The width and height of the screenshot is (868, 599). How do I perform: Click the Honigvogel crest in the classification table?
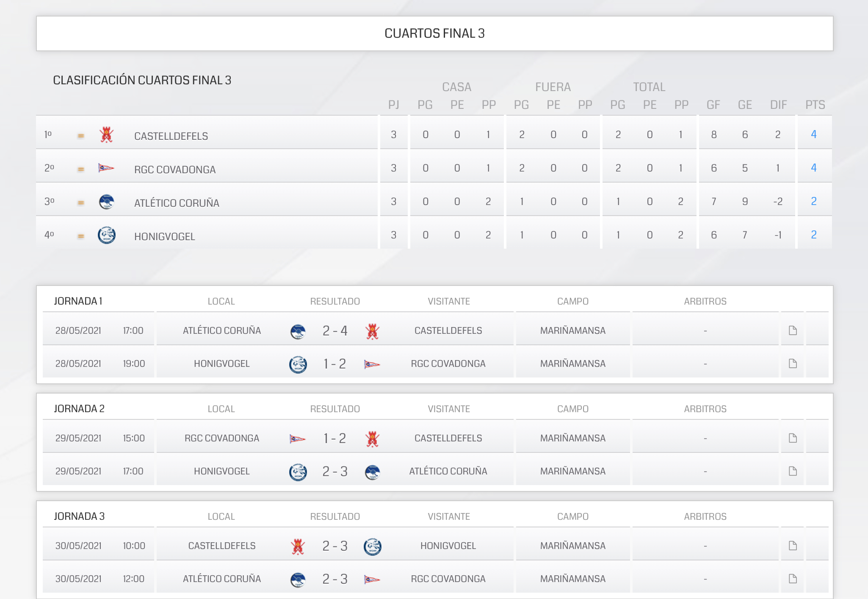[106, 235]
